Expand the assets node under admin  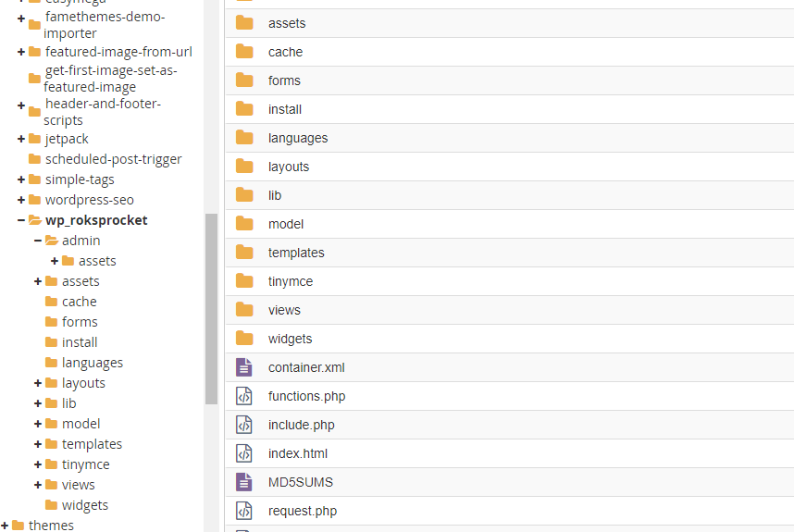(55, 261)
